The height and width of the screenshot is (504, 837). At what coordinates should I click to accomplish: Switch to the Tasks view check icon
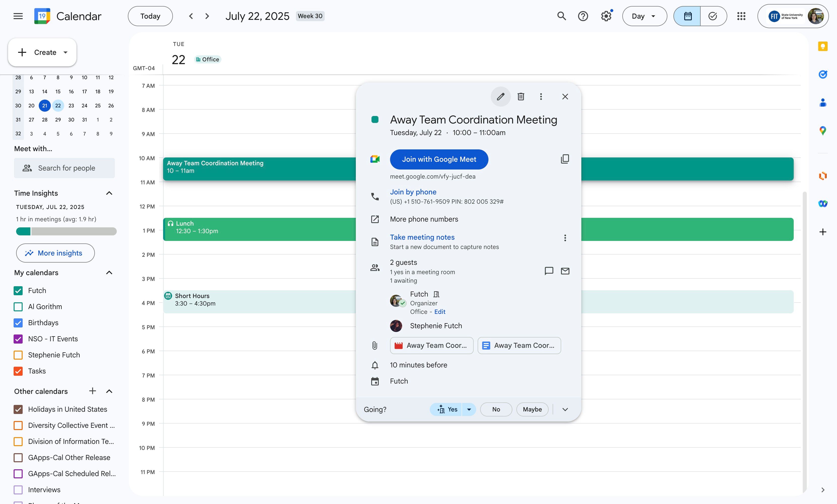point(713,16)
